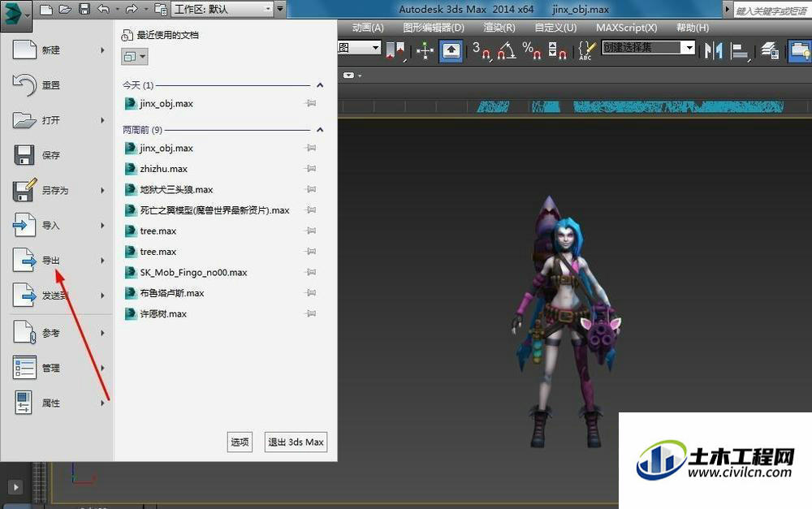Choose 属性 in the application menu
The height and width of the screenshot is (509, 812).
click(58, 403)
